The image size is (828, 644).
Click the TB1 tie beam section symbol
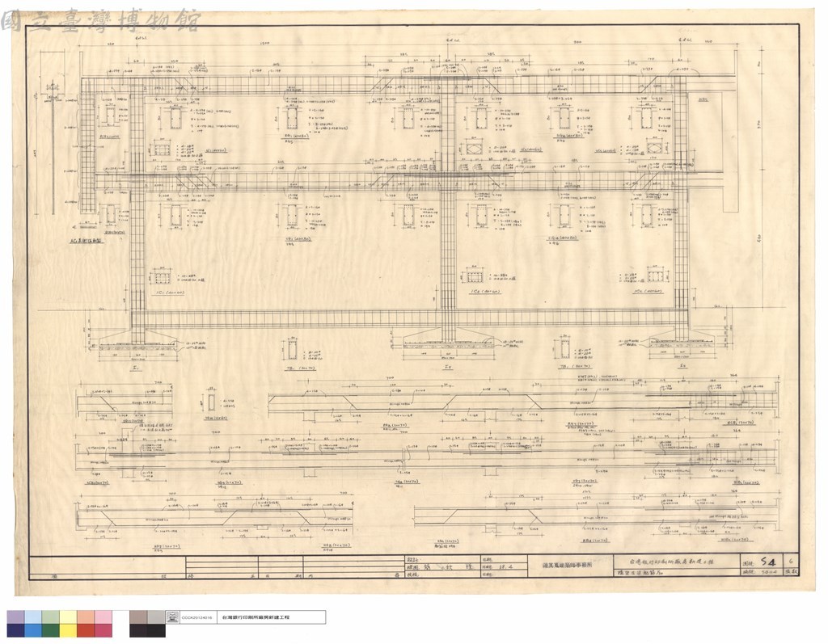click(x=293, y=349)
